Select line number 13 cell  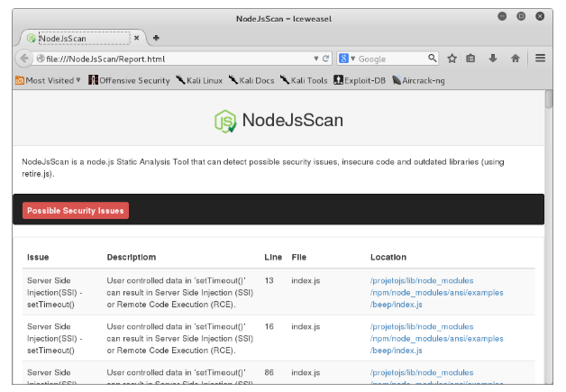269,280
